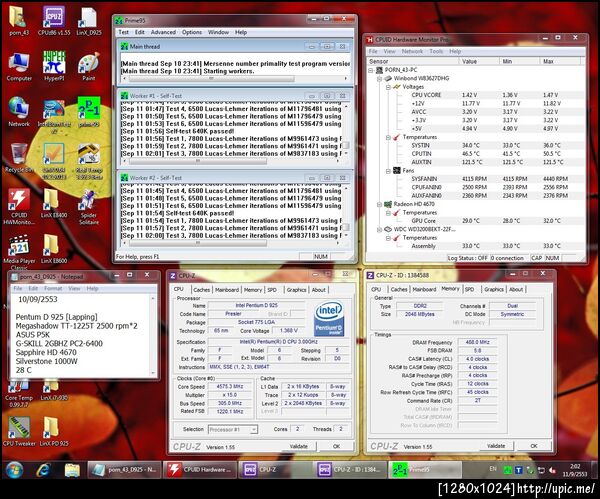The width and height of the screenshot is (600, 499).
Task: Open the Recycle Bin desktop icon
Action: [19, 158]
